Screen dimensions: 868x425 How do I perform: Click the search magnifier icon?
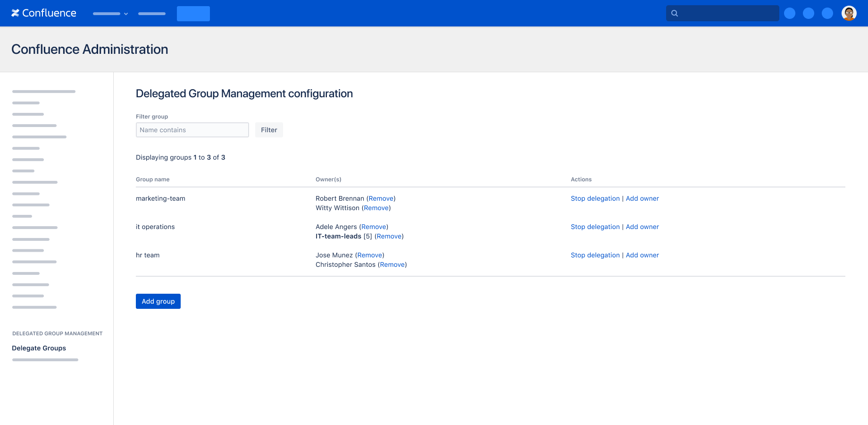[x=674, y=13]
